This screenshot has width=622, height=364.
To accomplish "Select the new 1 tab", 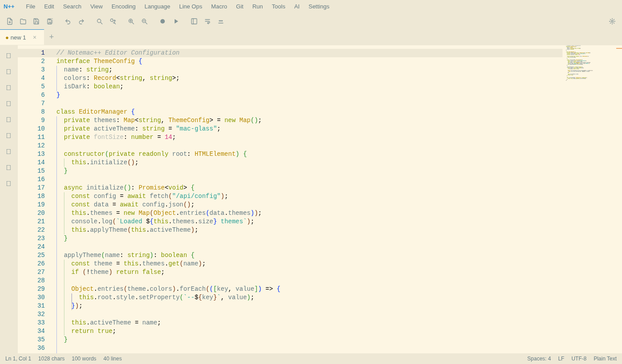I will [19, 37].
